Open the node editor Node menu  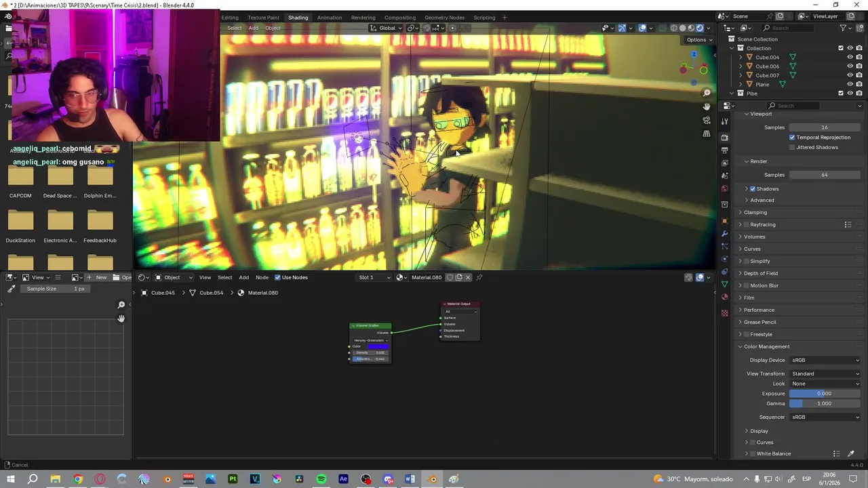[262, 277]
